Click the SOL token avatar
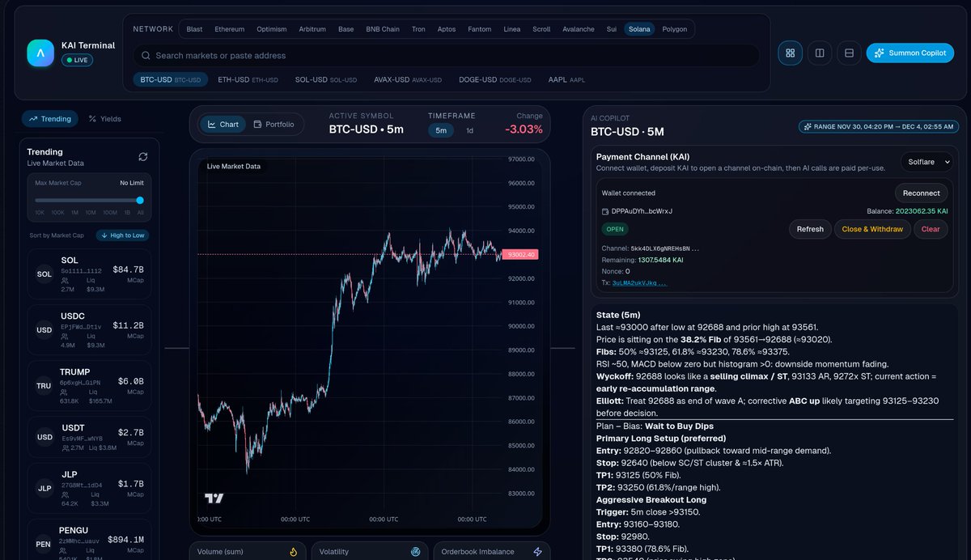This screenshot has width=971, height=560. point(45,274)
